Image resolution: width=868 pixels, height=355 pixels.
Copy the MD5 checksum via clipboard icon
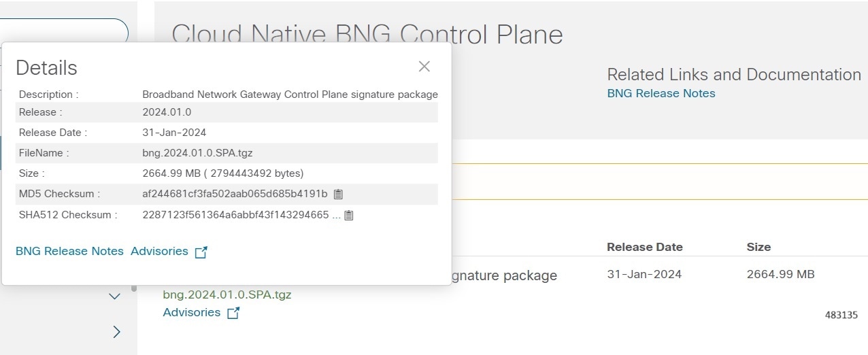tap(338, 194)
